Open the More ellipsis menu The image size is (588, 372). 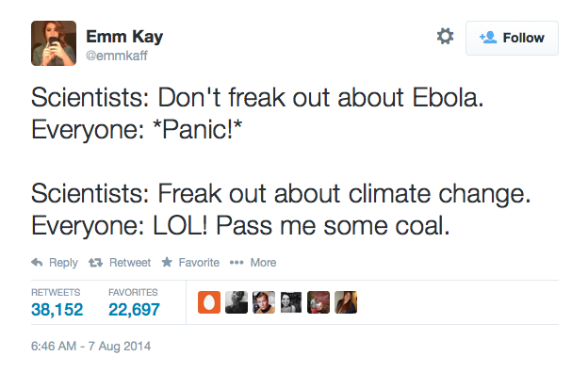[237, 263]
